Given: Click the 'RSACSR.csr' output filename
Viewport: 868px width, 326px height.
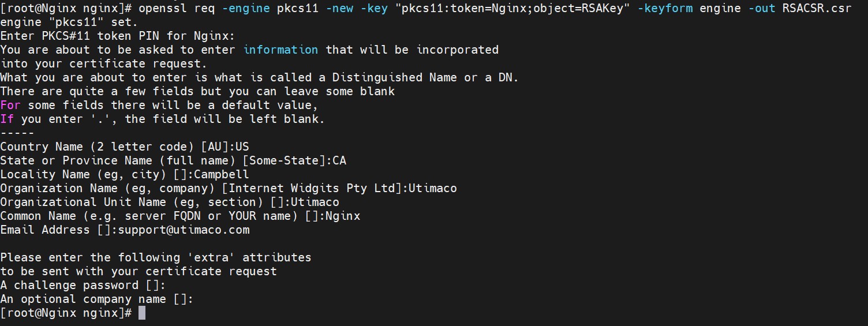Looking at the screenshot, I should [x=817, y=9].
